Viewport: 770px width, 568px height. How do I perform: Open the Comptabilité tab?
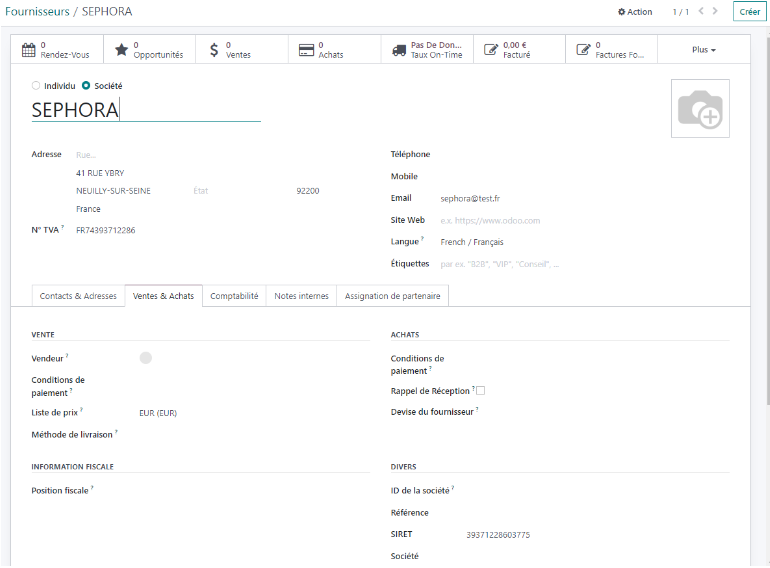tap(234, 296)
